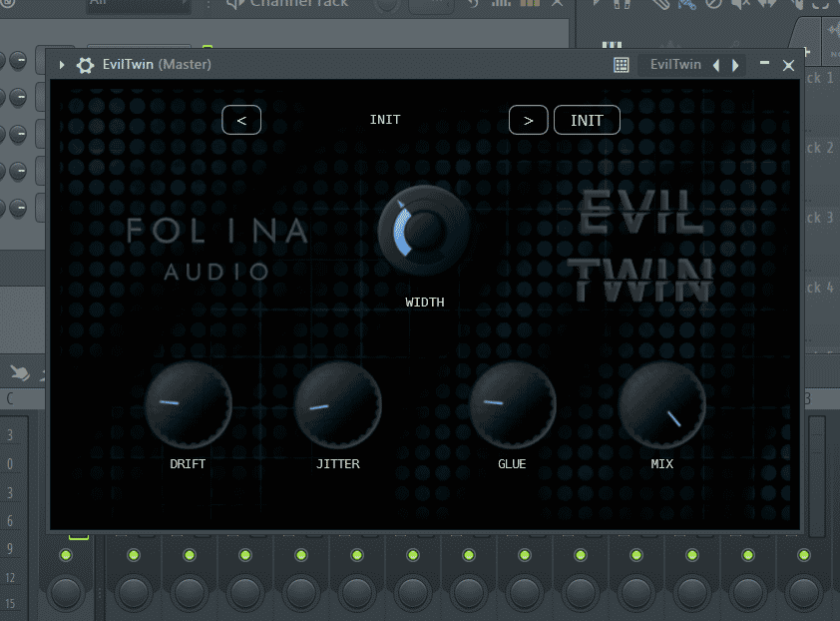840x621 pixels.
Task: Click the centered INIT preset name text
Action: coord(385,120)
